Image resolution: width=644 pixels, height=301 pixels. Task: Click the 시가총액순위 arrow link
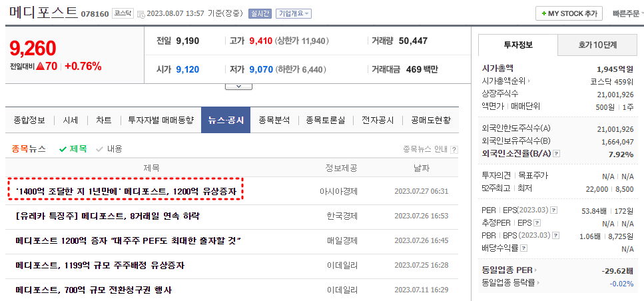(506, 81)
